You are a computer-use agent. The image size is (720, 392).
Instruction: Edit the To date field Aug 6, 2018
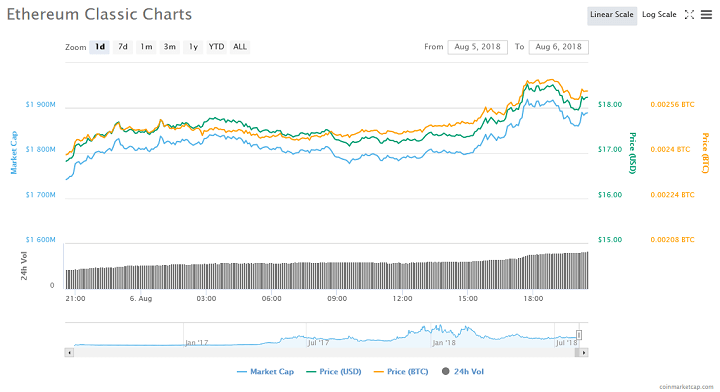click(x=558, y=47)
